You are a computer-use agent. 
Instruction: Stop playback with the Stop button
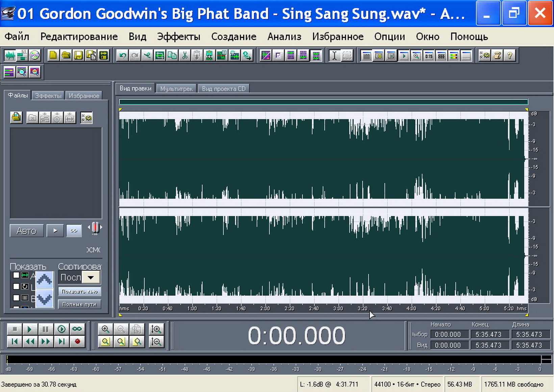15,329
